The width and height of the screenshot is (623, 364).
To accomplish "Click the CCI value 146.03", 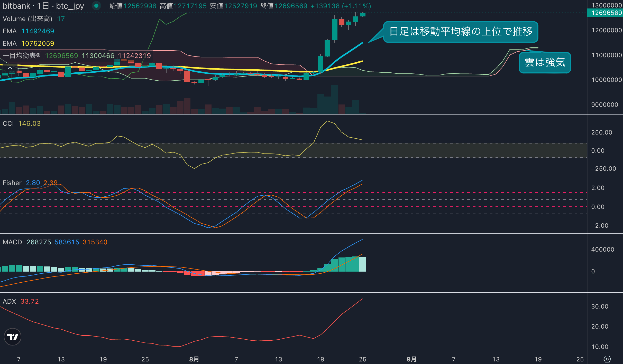I will coord(30,123).
